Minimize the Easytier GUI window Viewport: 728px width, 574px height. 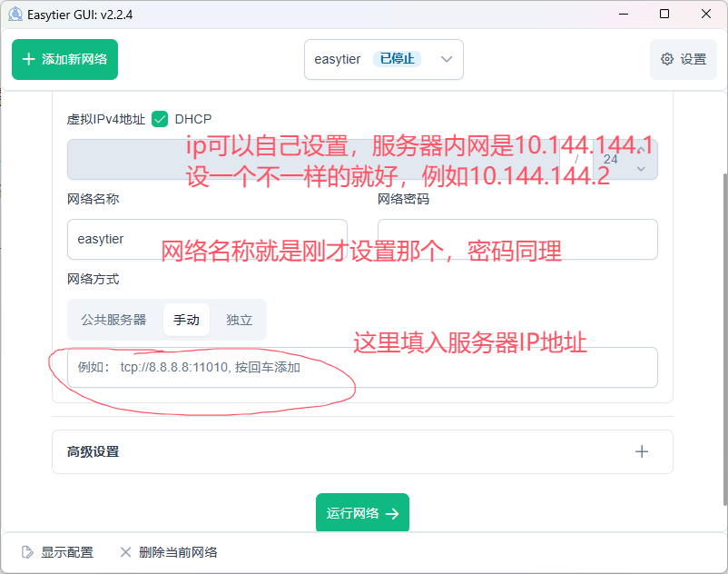coord(624,14)
